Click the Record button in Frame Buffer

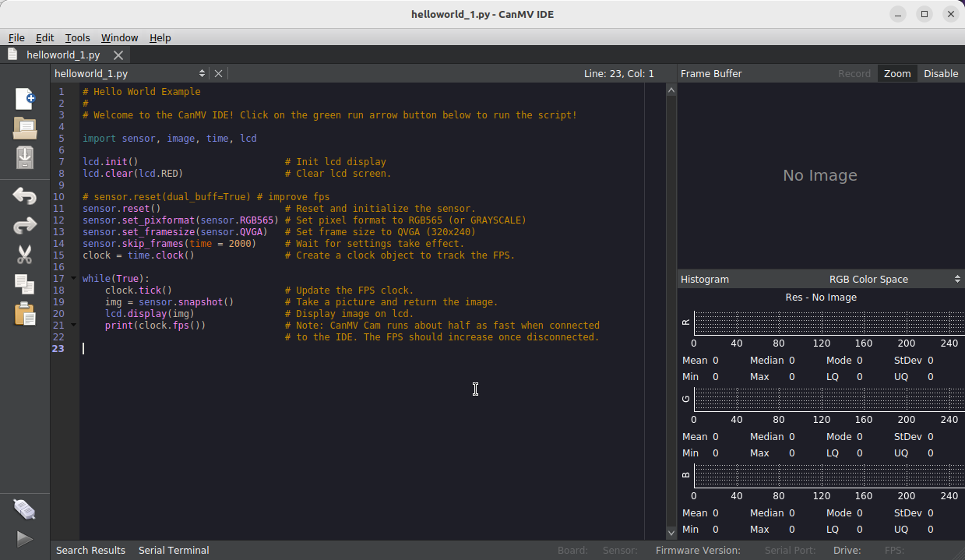tap(854, 73)
